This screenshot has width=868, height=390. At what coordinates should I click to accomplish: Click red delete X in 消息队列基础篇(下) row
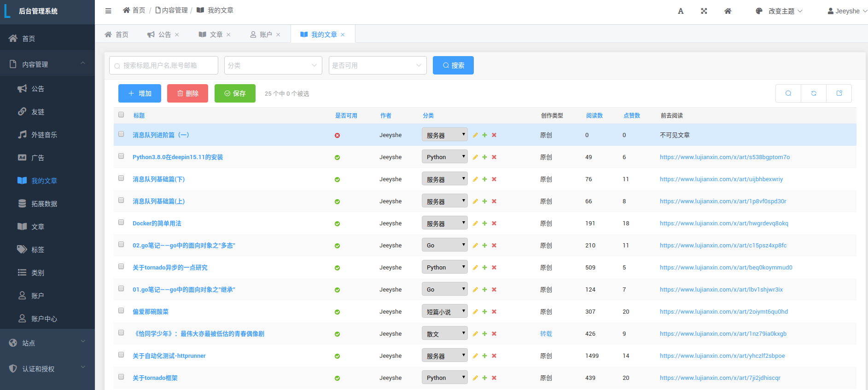(x=494, y=179)
